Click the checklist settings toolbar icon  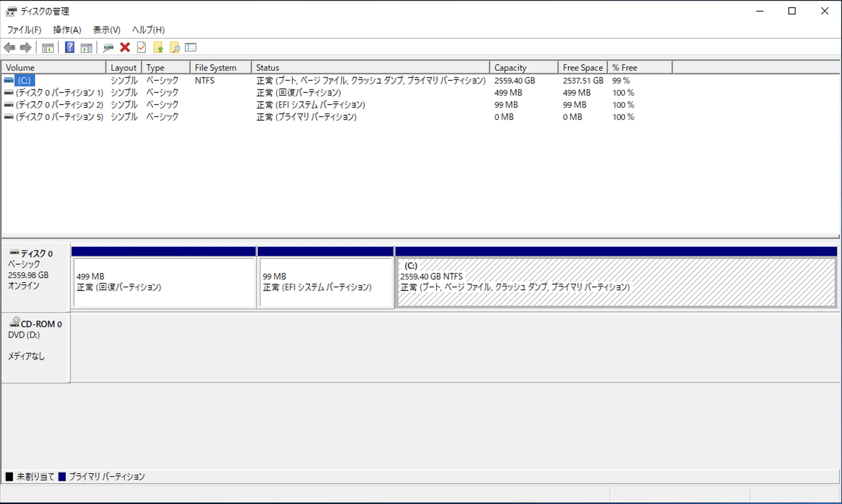point(191,47)
